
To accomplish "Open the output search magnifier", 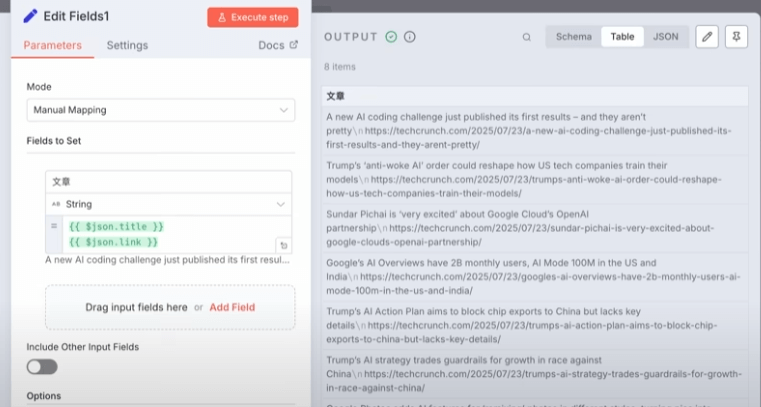I will click(526, 37).
